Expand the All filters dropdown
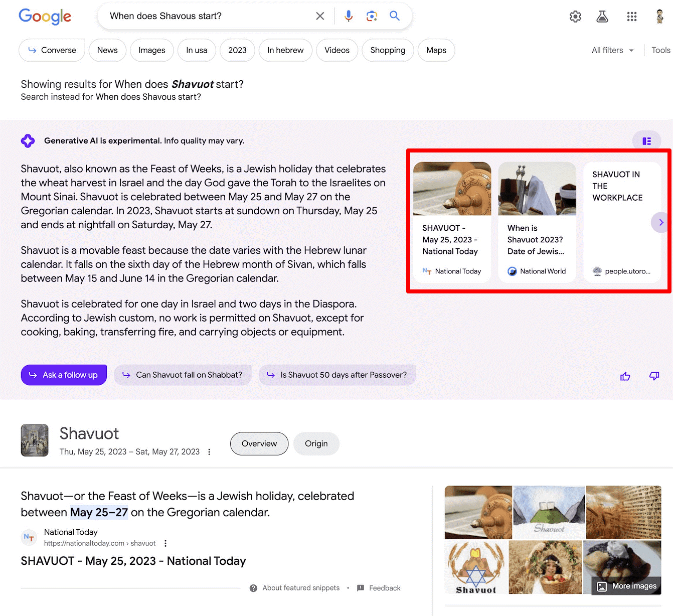The width and height of the screenshot is (674, 616). 613,50
